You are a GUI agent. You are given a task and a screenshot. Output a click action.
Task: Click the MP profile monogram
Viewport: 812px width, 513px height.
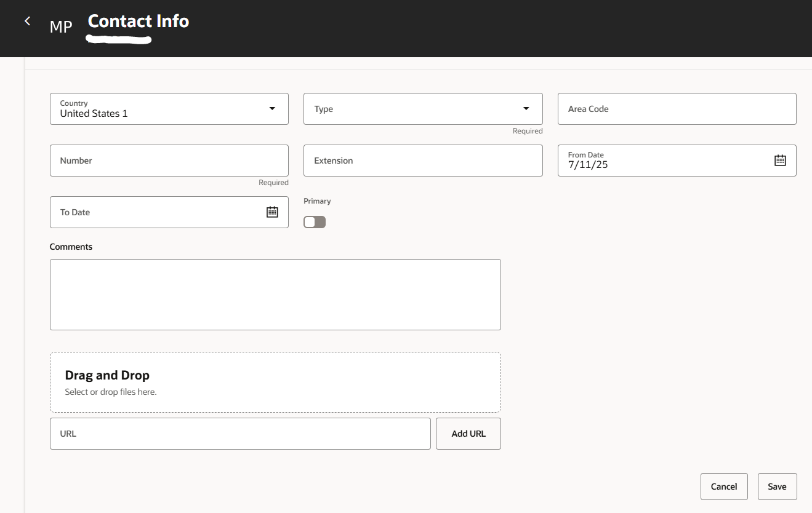click(60, 26)
